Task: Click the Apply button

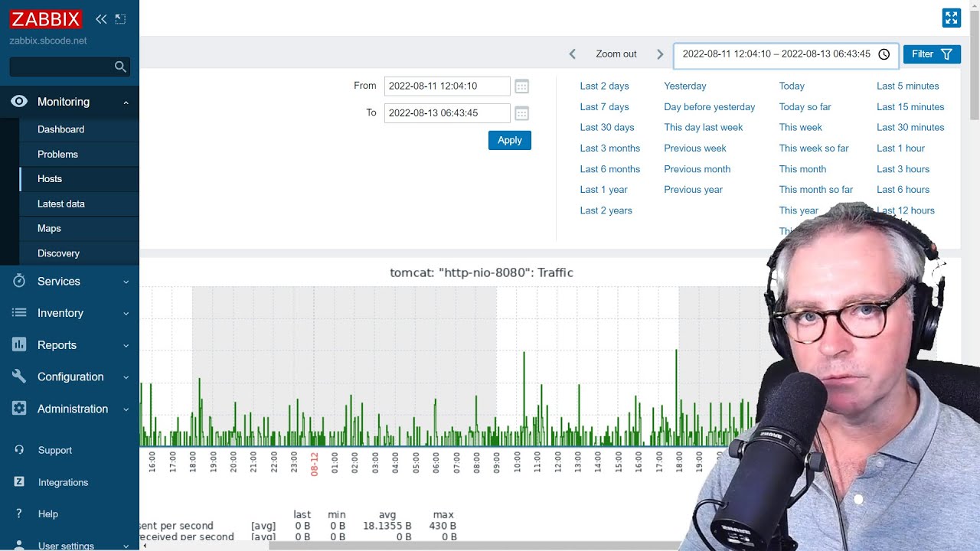Action: [x=510, y=140]
